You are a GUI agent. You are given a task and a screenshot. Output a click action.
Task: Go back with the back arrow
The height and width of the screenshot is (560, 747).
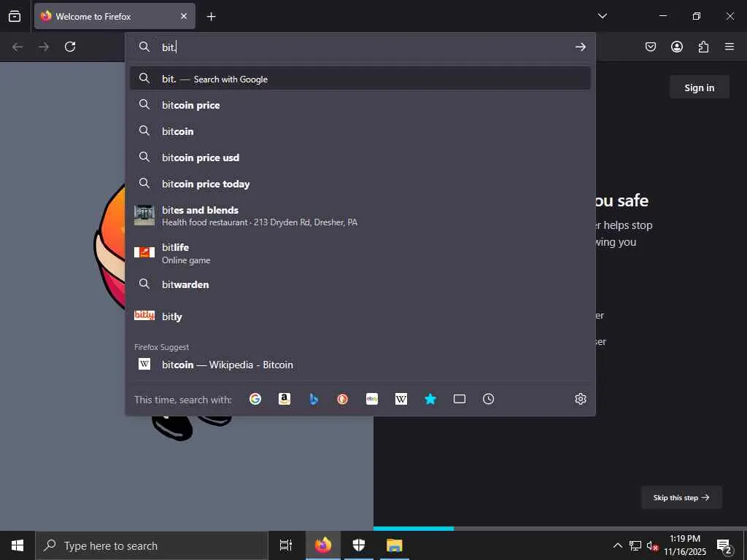coord(18,47)
